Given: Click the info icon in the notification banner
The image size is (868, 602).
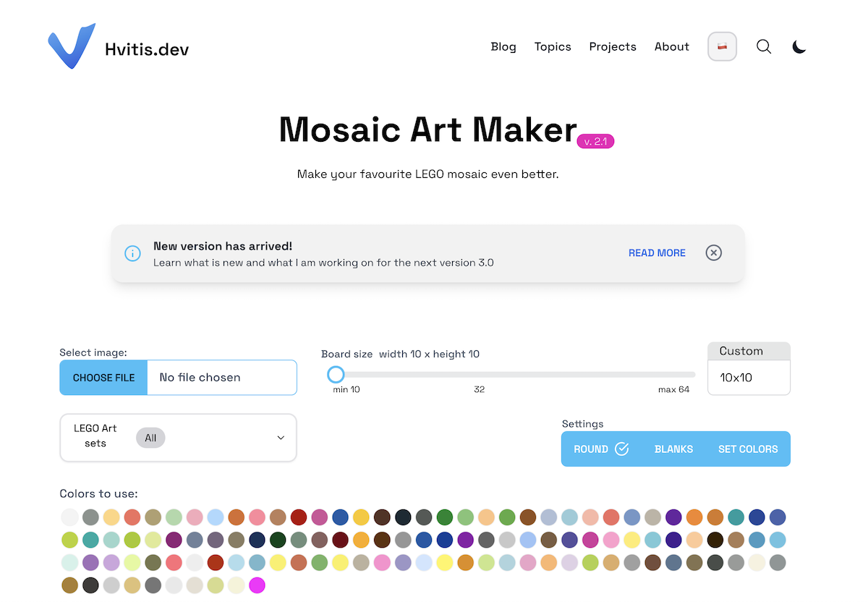Looking at the screenshot, I should pyautogui.click(x=132, y=253).
